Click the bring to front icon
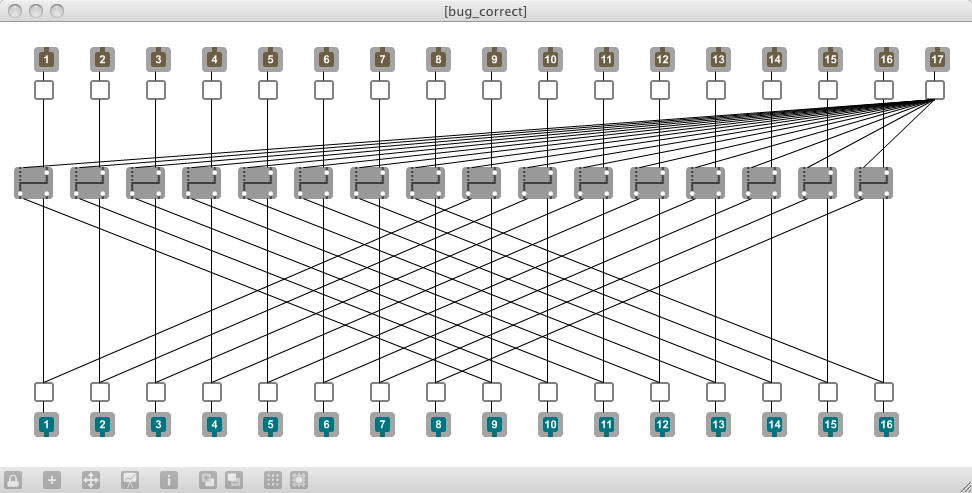Screen dimensions: 972x493 [208, 480]
